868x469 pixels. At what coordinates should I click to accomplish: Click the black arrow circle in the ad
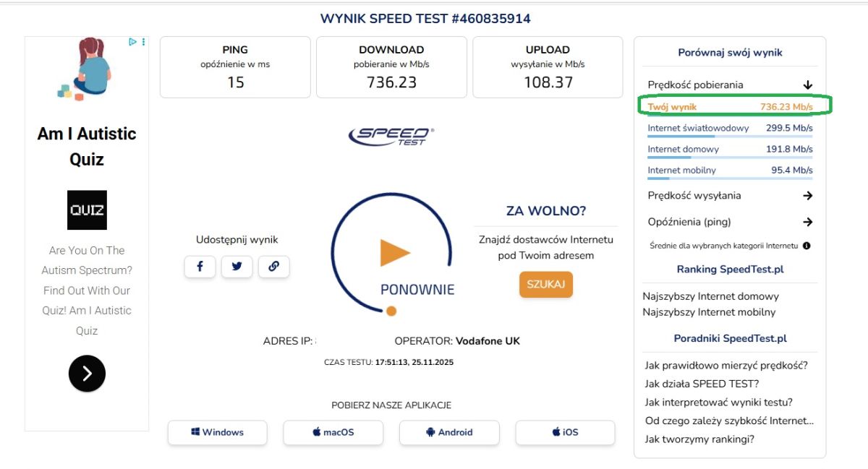pyautogui.click(x=87, y=374)
